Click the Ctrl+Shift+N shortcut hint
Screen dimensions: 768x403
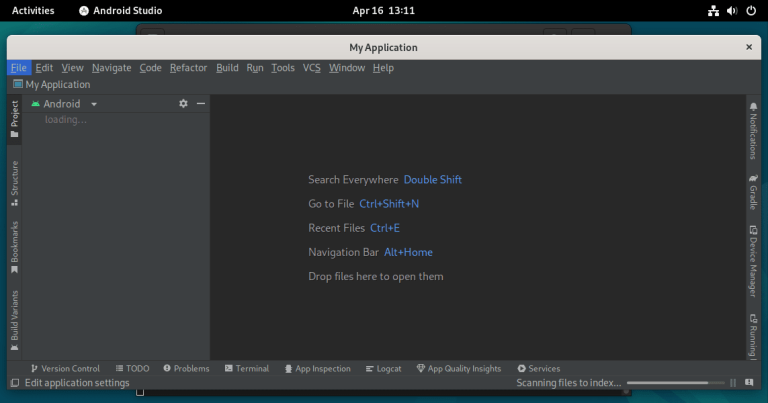389,204
